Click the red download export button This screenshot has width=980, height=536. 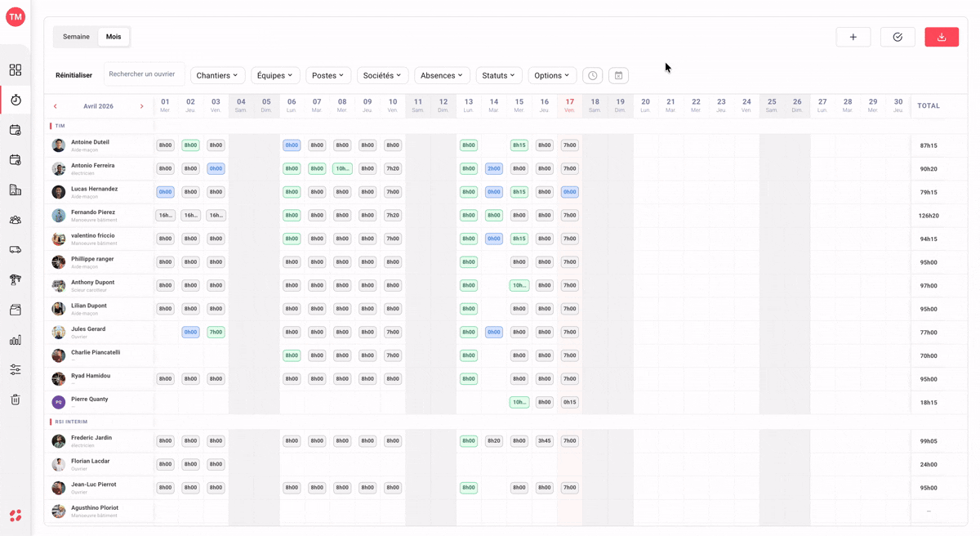coord(942,37)
